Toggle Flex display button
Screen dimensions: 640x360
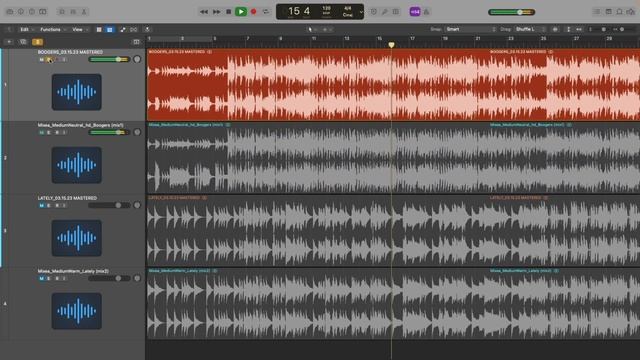point(133,29)
